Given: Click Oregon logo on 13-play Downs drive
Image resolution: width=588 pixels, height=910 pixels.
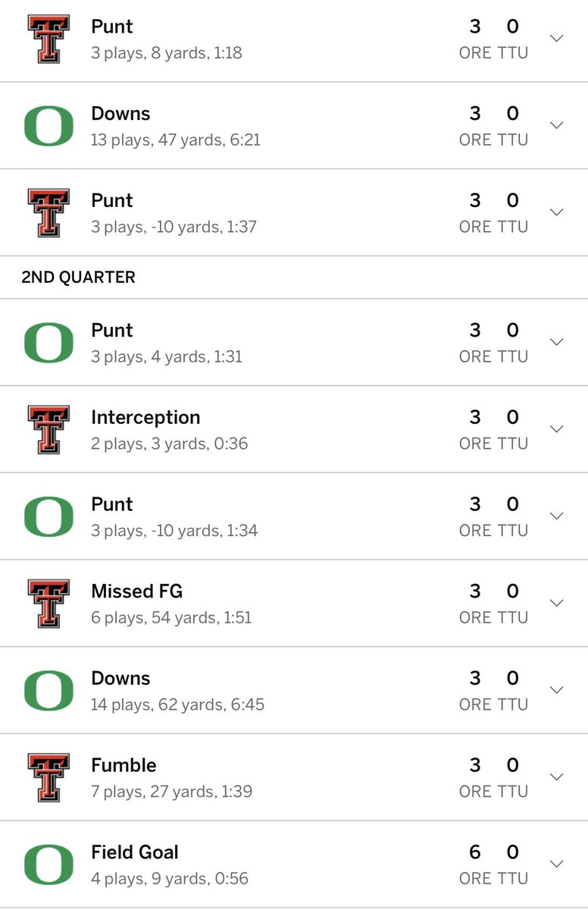Looking at the screenshot, I should (48, 126).
